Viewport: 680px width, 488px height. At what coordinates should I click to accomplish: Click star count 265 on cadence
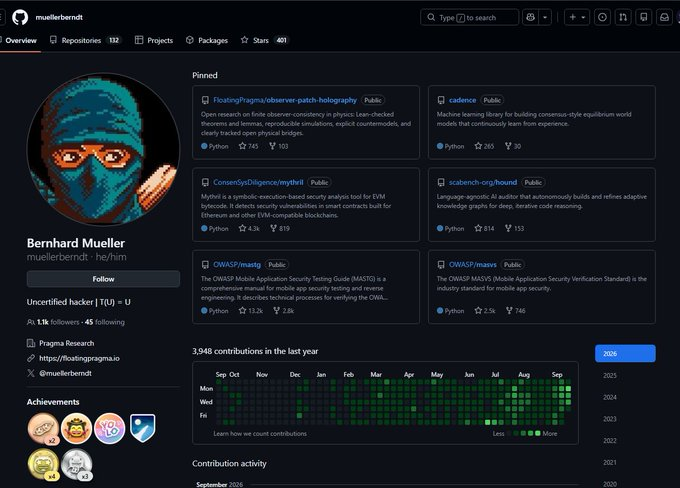point(484,146)
